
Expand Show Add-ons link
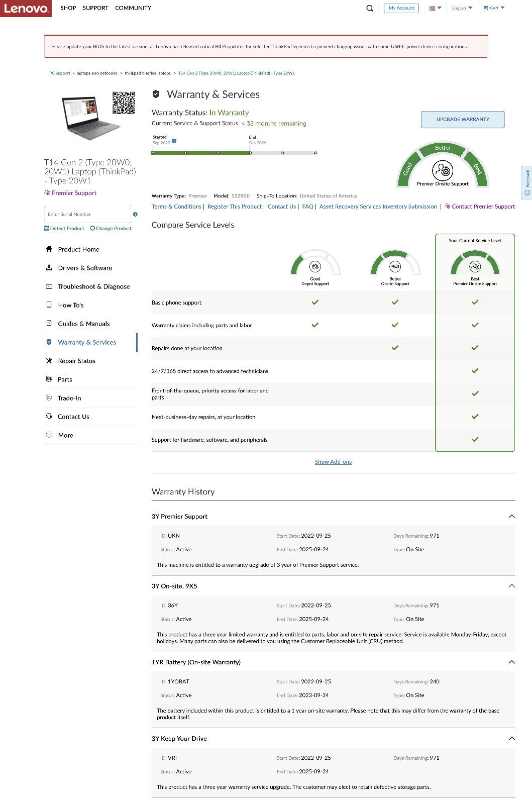pyautogui.click(x=333, y=462)
